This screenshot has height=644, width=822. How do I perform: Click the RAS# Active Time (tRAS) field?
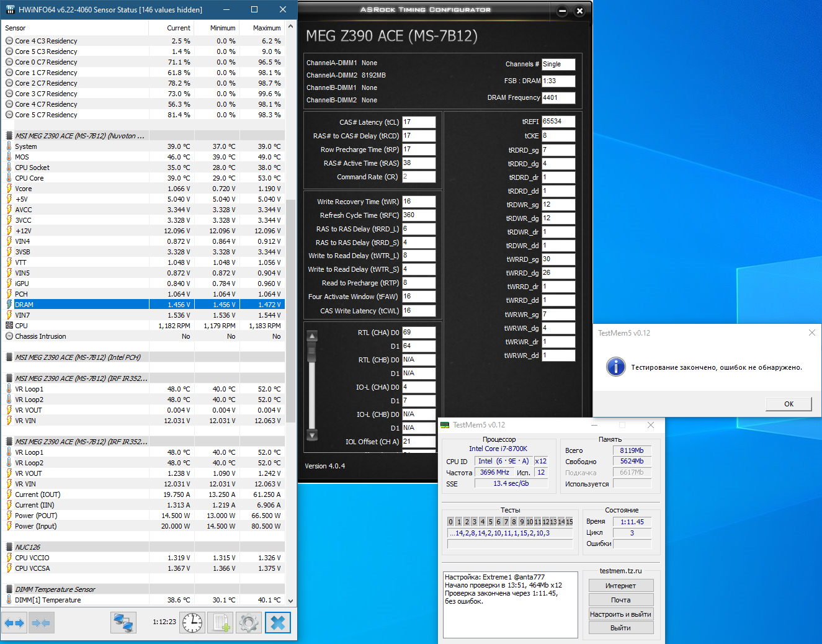point(419,163)
